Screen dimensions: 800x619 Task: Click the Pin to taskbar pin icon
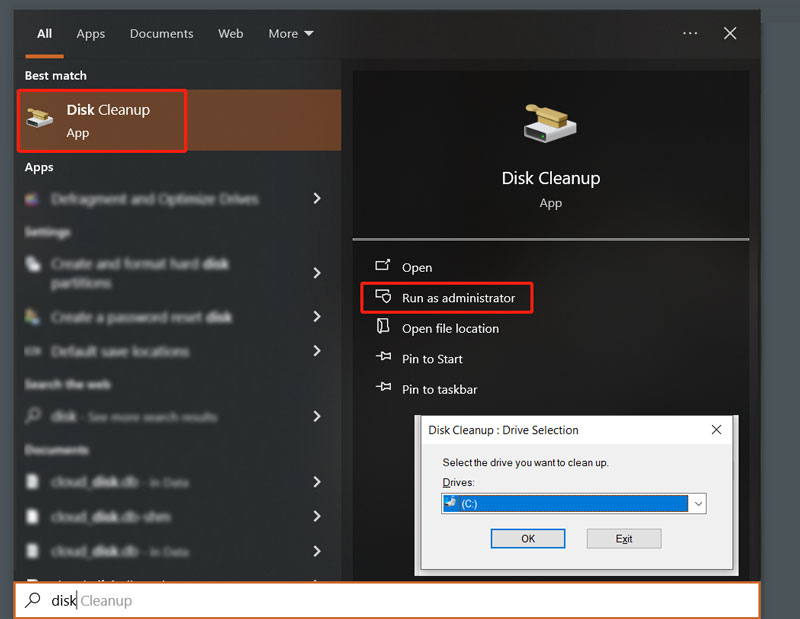click(x=383, y=387)
